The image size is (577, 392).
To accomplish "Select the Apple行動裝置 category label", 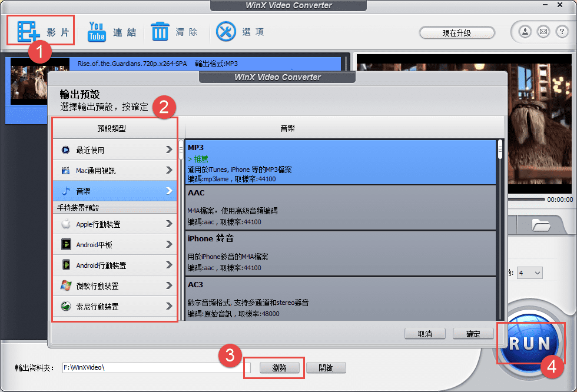I will (x=98, y=224).
